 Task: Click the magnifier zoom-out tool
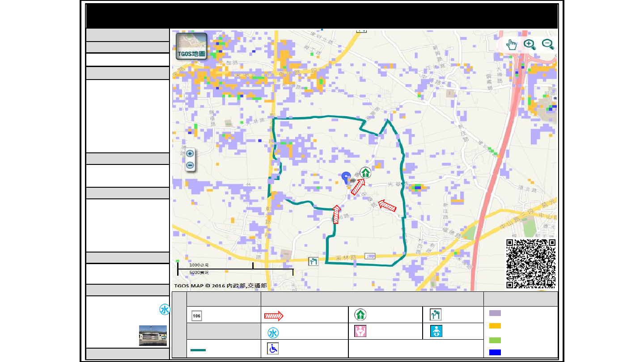548,44
